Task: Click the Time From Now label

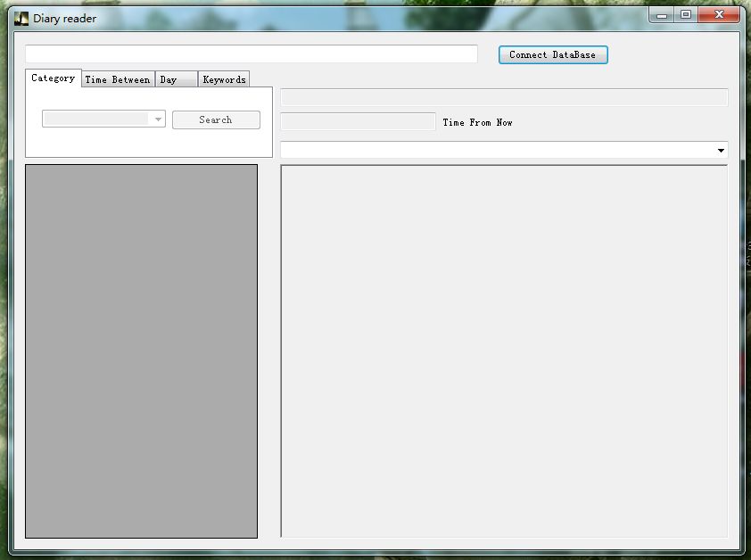Action: point(477,123)
